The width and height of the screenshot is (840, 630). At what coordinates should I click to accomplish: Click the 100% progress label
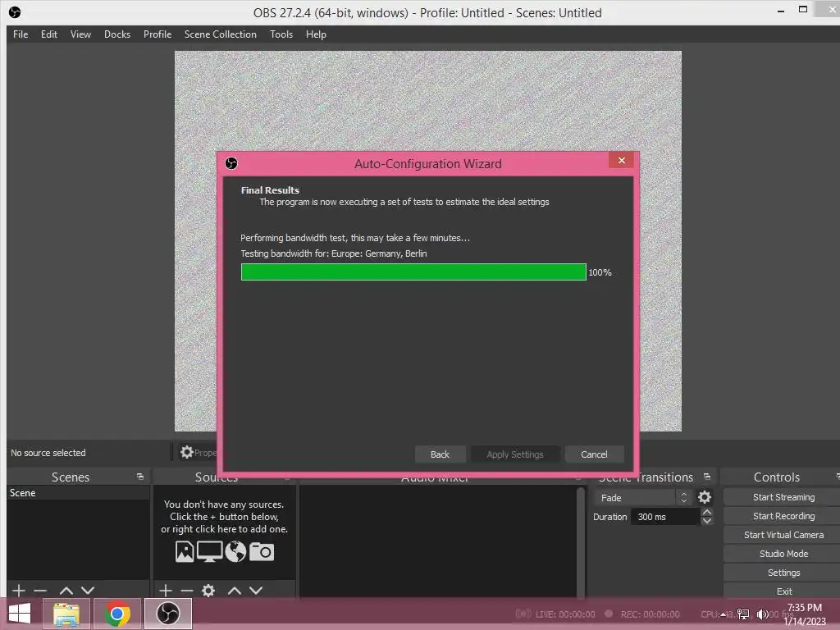tap(600, 272)
